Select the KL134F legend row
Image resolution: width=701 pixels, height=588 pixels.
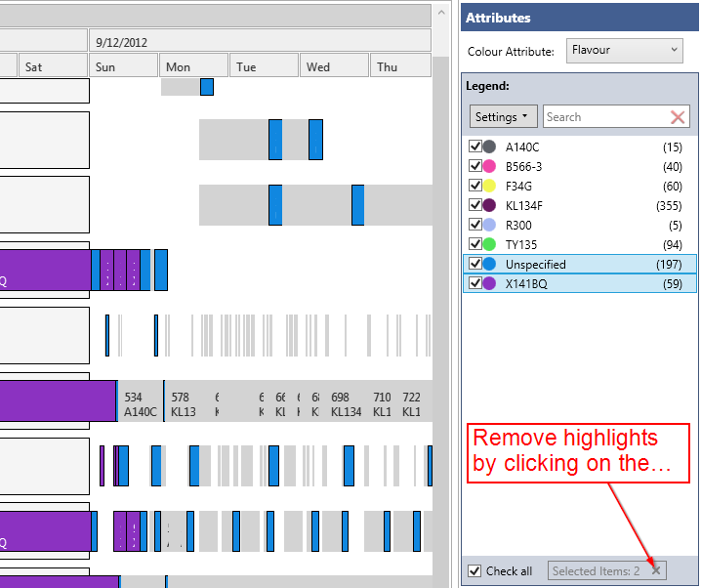coord(576,205)
